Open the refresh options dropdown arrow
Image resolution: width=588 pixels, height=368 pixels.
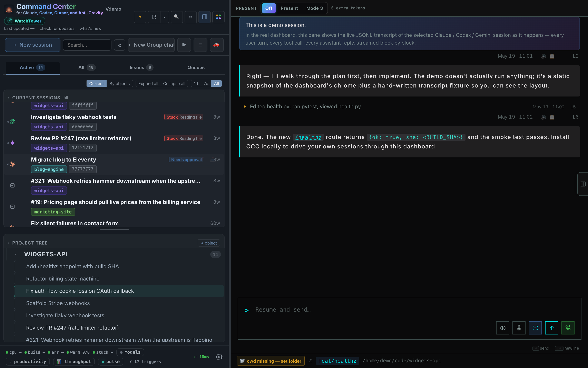tap(165, 17)
